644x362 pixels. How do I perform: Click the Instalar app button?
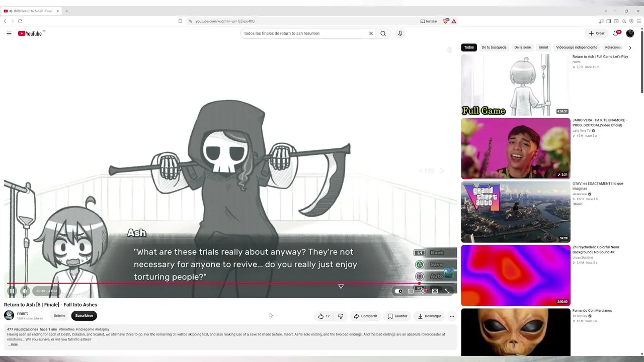(429, 21)
